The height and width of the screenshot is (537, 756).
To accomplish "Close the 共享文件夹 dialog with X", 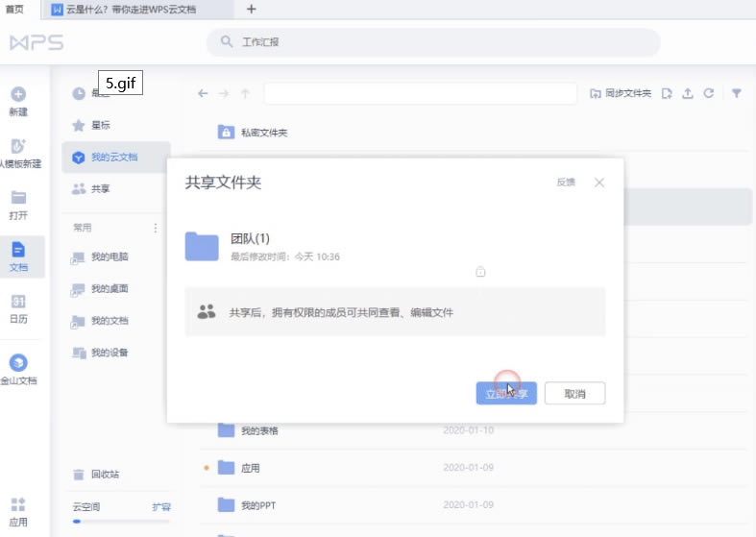I will tap(599, 183).
